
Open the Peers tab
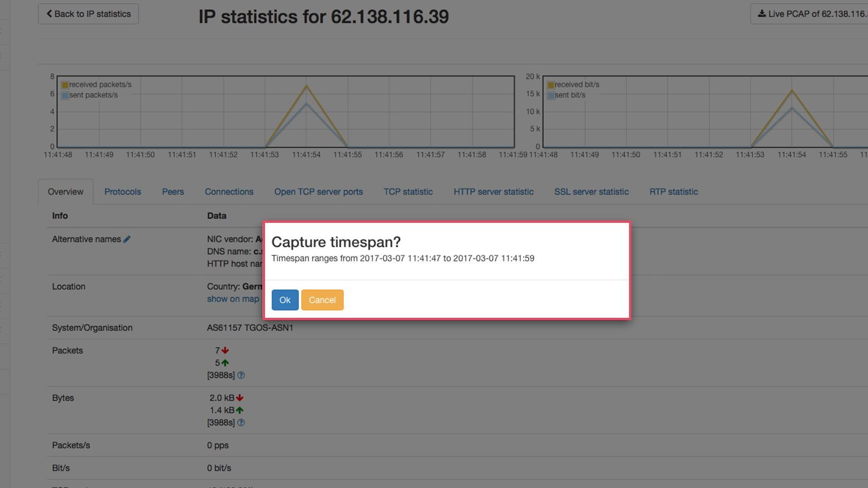coord(173,192)
